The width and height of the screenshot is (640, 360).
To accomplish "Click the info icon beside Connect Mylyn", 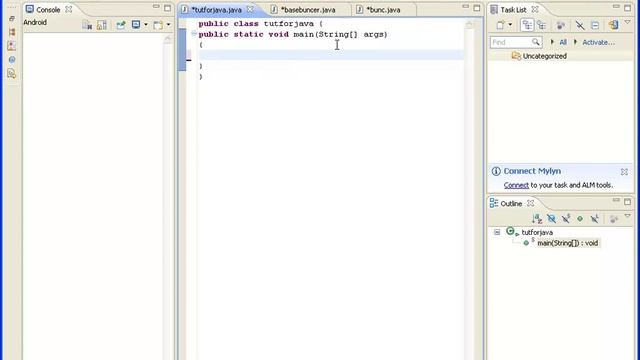I will 496,171.
